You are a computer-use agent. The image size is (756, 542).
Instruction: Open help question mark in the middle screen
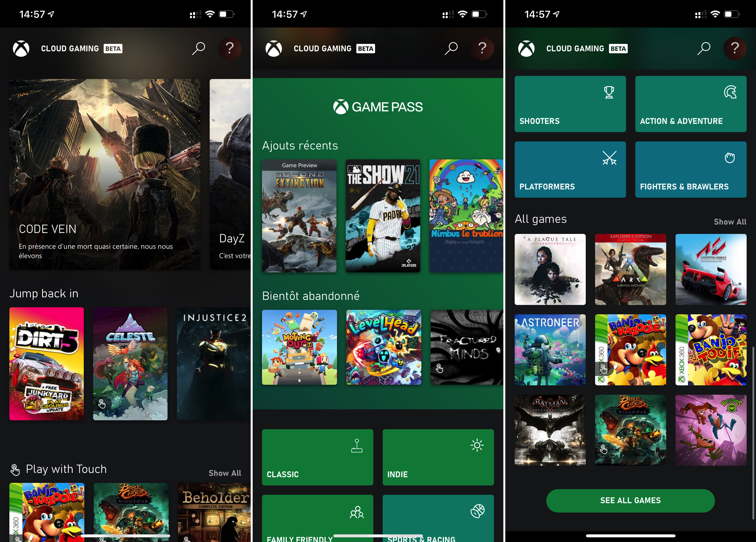(x=482, y=49)
